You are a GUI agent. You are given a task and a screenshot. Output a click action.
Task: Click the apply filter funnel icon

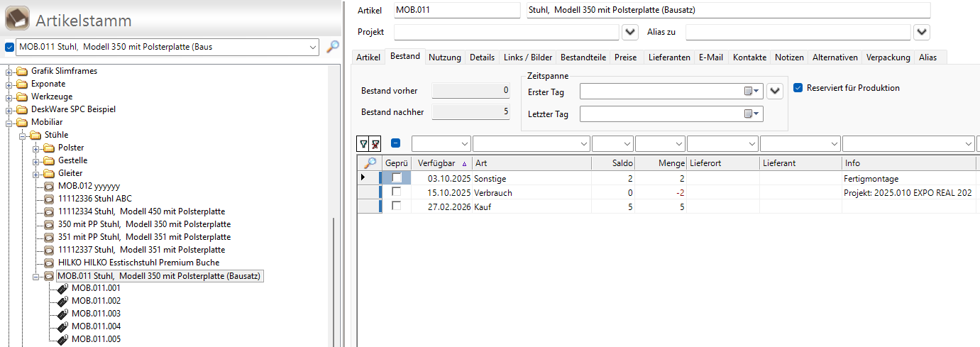click(363, 144)
